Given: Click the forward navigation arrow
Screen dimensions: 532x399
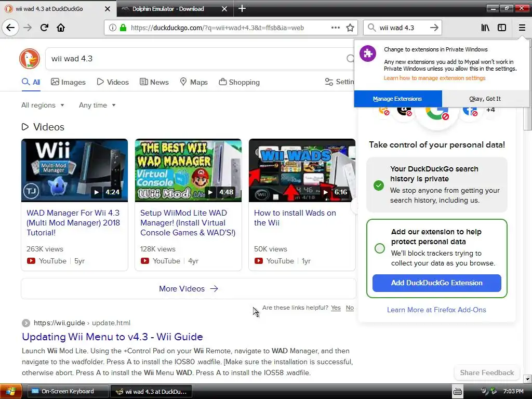Looking at the screenshot, I should coord(28,28).
